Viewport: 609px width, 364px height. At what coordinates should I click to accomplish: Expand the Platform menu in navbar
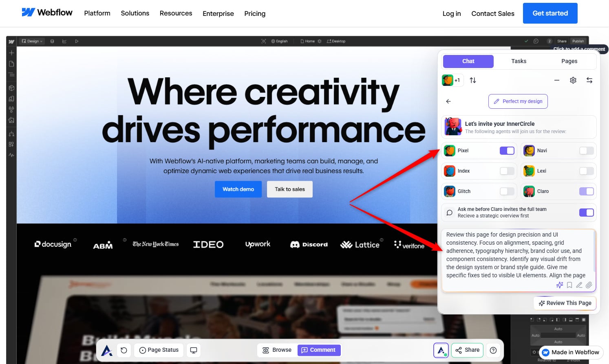(97, 13)
